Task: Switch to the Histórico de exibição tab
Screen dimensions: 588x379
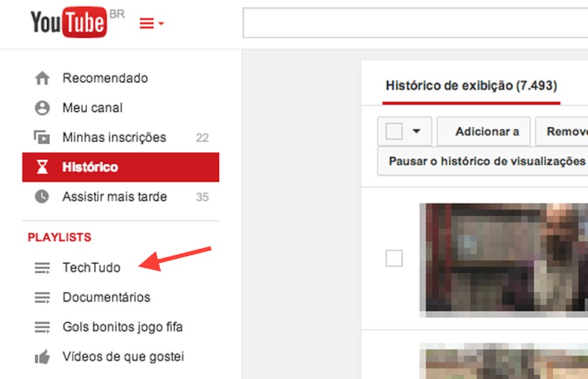Action: point(471,85)
